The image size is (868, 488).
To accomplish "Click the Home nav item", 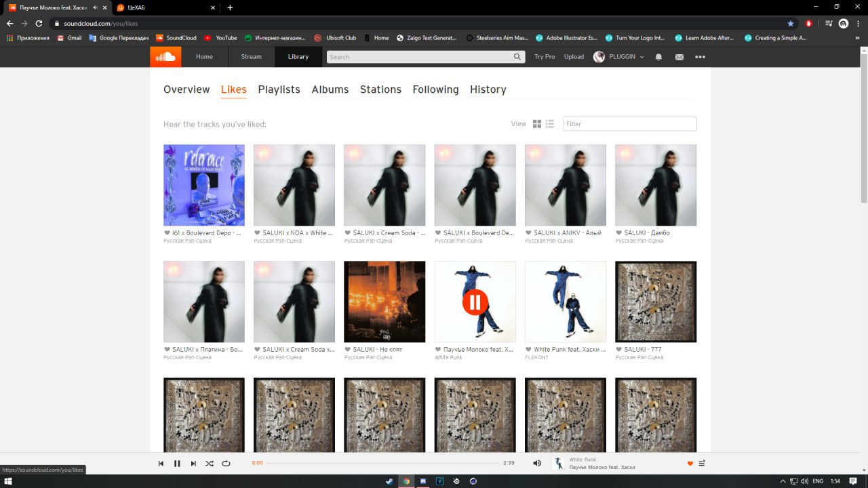I will click(x=204, y=57).
